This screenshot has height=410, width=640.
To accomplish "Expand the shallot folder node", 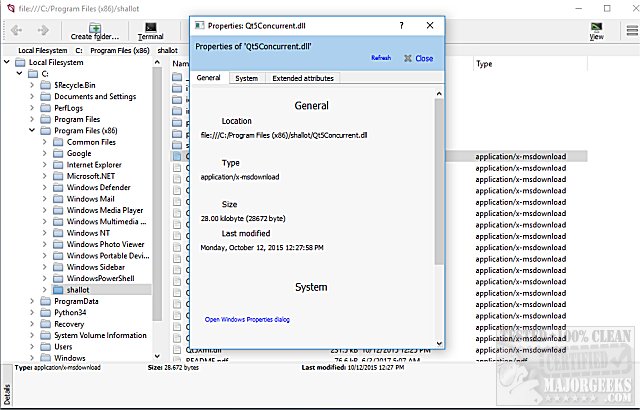I will pyautogui.click(x=45, y=290).
